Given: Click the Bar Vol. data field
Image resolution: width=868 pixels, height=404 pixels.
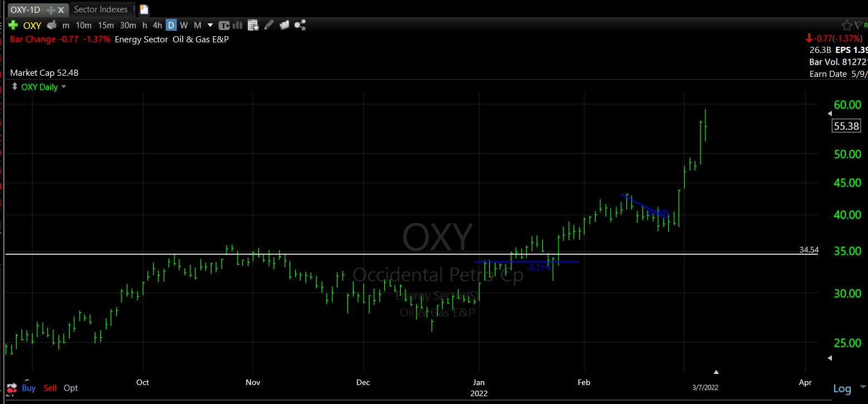Looking at the screenshot, I should (x=838, y=61).
